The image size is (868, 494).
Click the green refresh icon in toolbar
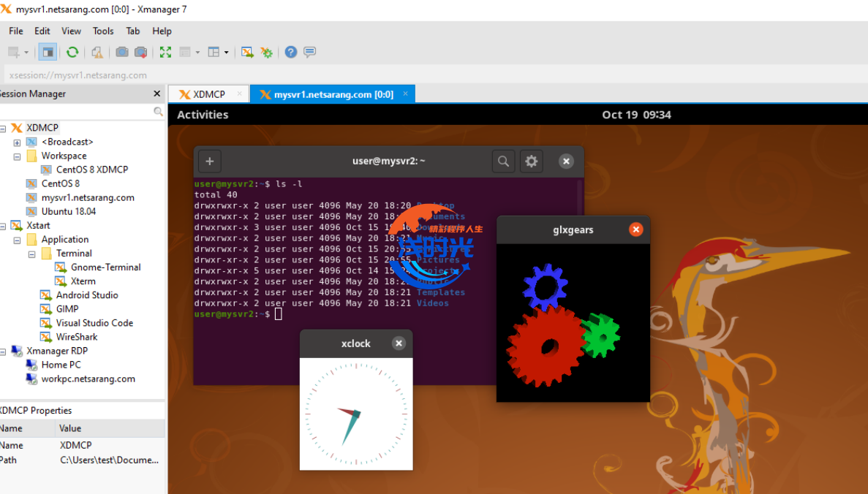[x=72, y=52]
